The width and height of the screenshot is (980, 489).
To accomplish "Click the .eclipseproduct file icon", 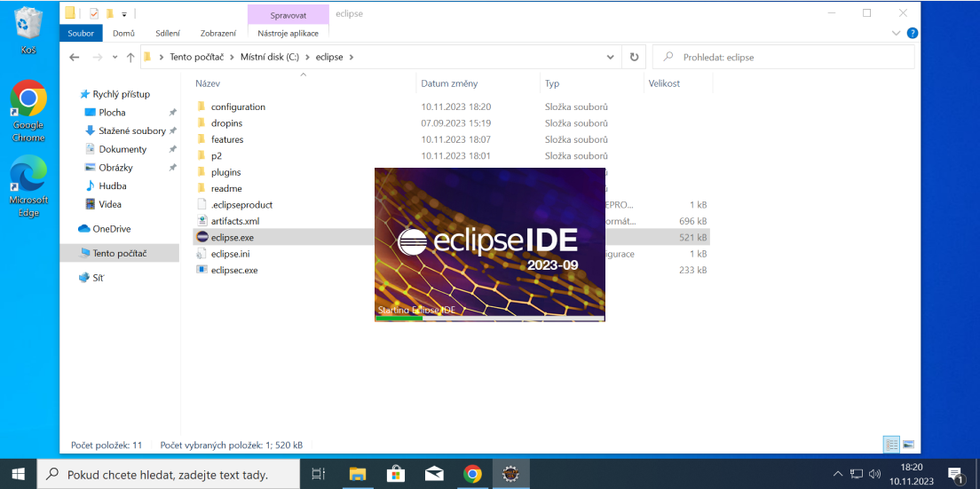I will pos(202,204).
